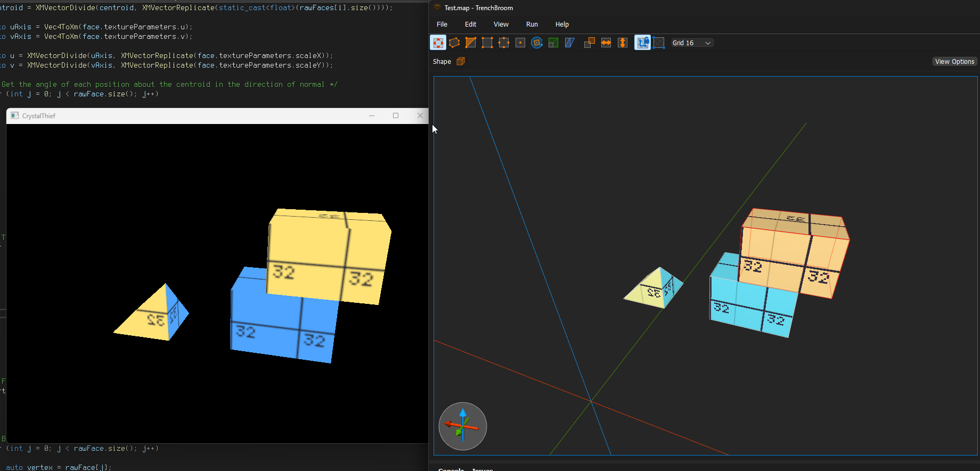Choose the blue Shear tool
Screen dimensions: 980x471
(570, 43)
